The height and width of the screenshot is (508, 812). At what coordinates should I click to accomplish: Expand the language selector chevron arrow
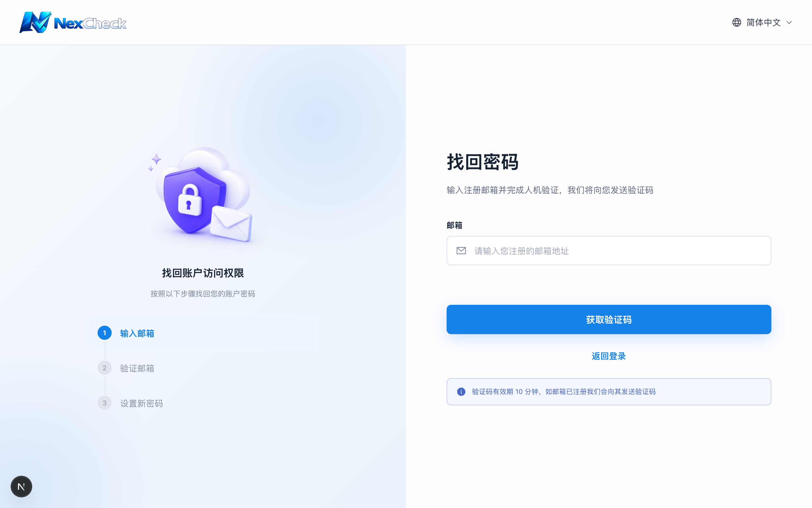(x=789, y=23)
